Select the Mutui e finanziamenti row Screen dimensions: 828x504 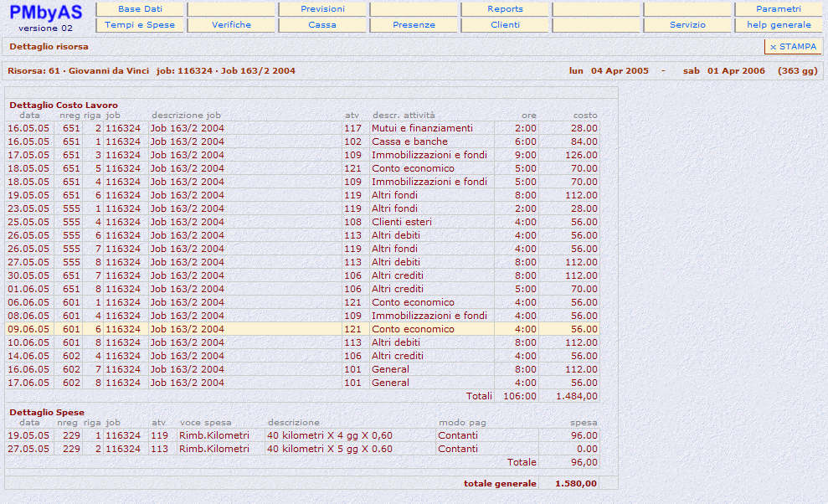422,128
